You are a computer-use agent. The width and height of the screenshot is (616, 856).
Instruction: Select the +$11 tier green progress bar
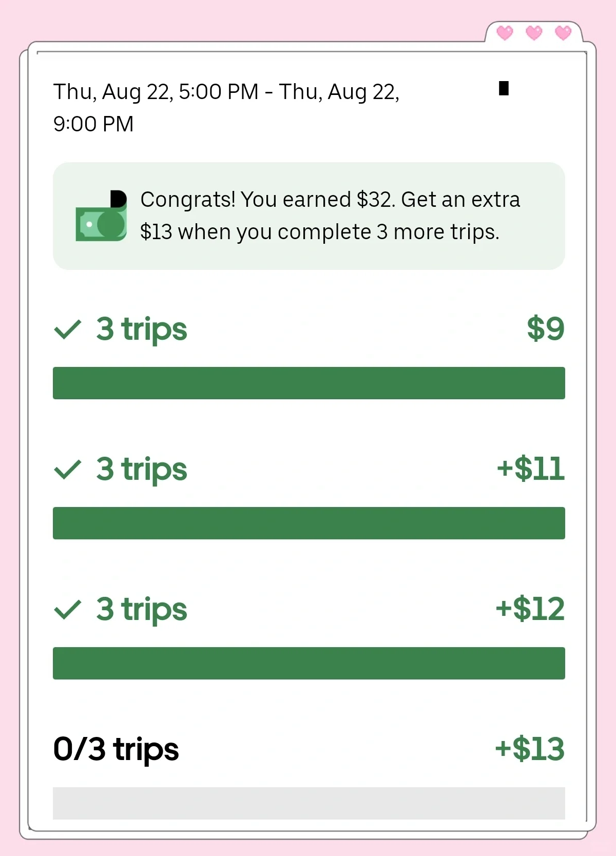pos(309,523)
